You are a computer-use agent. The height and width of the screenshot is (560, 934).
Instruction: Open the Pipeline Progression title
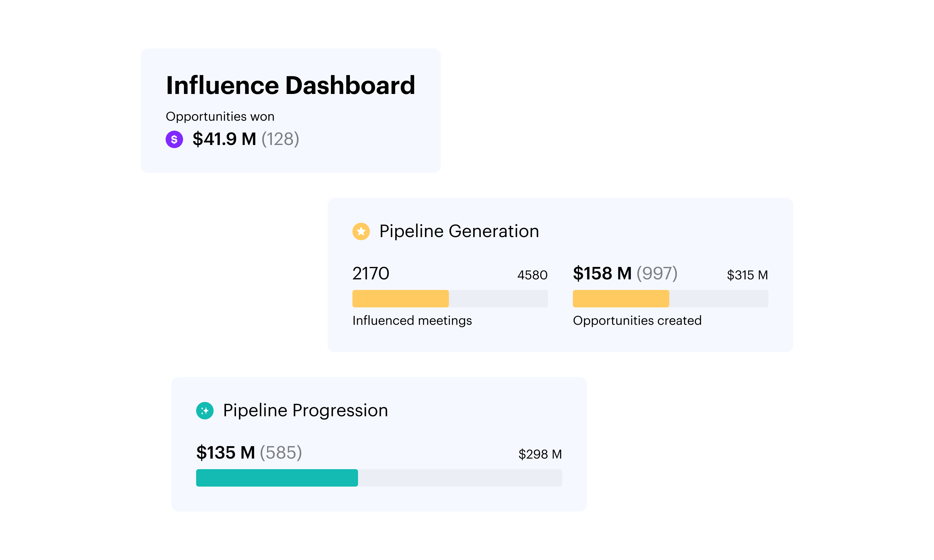pyautogui.click(x=305, y=410)
